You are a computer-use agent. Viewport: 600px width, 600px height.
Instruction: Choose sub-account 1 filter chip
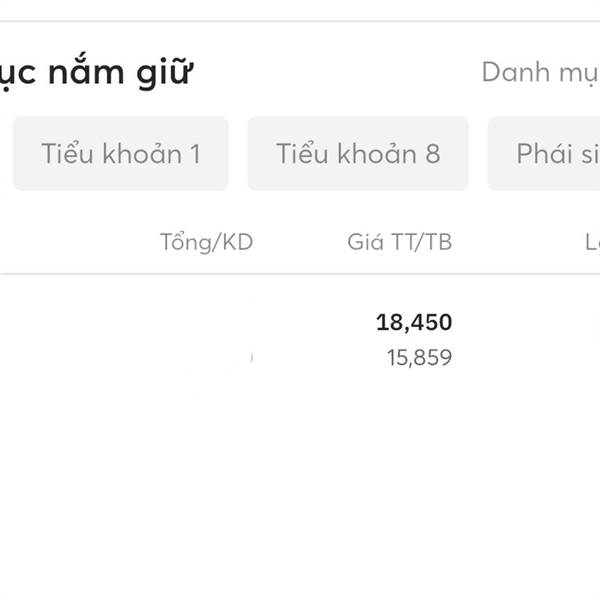point(120,153)
